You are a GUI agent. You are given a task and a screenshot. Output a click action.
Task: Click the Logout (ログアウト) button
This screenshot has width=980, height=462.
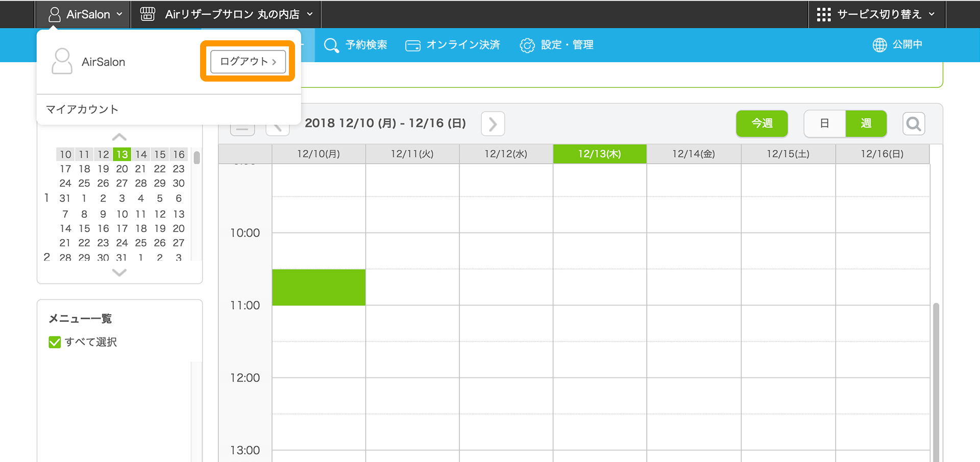[x=248, y=62]
